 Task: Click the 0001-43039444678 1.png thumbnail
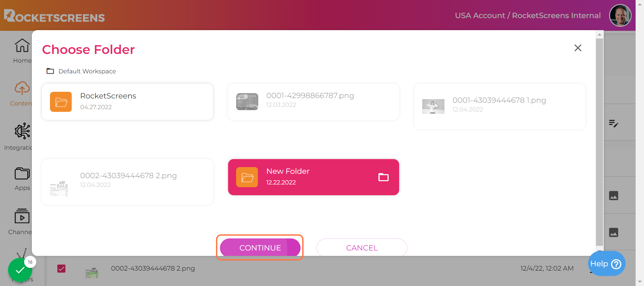click(x=433, y=106)
